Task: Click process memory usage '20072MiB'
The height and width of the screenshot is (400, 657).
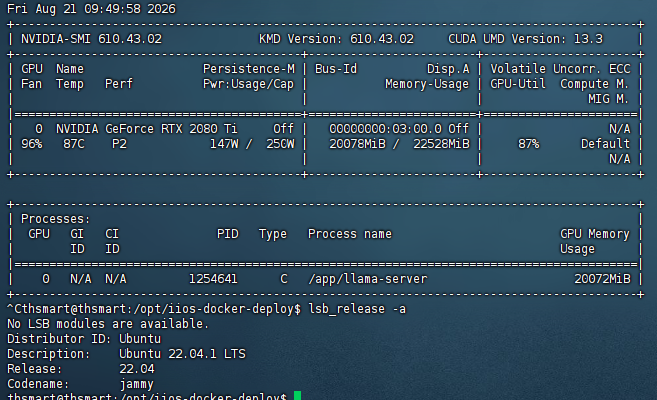Action: [602, 279]
